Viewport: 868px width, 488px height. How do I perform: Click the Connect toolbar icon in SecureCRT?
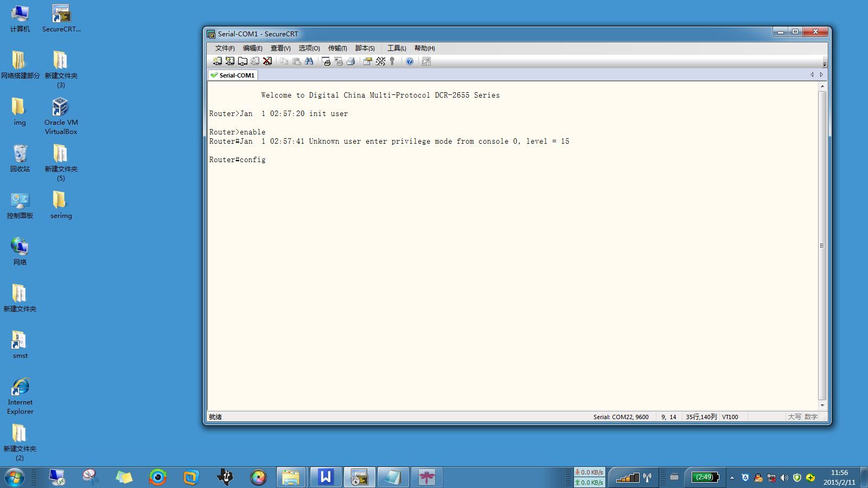(x=218, y=61)
